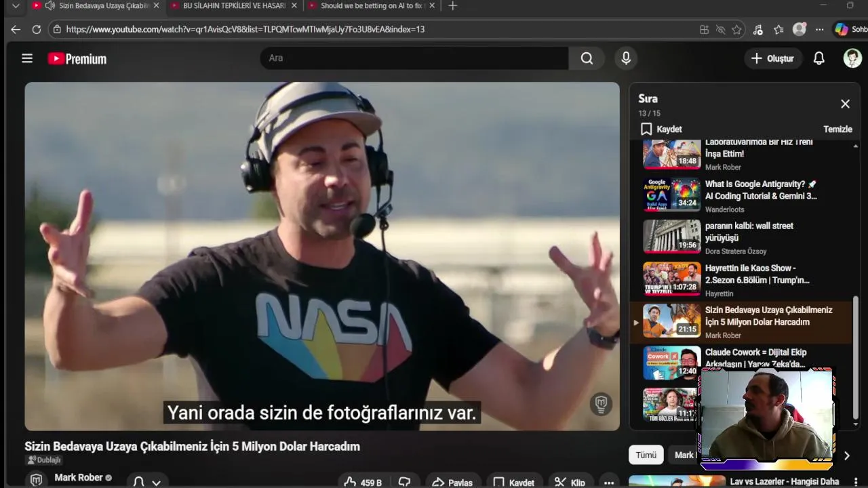Screen dimensions: 868x488
Task: Go back in browser history
Action: (16, 29)
